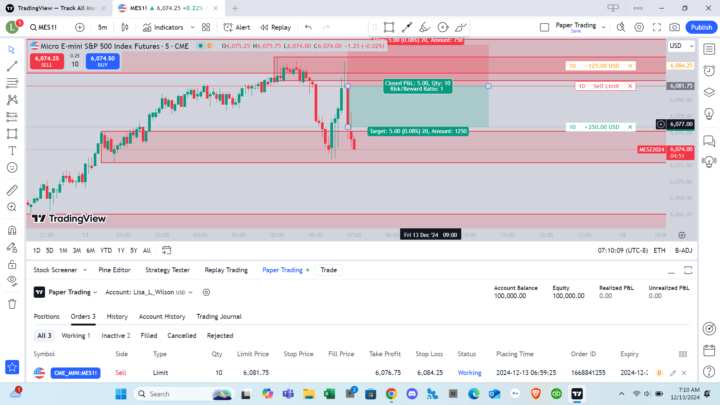Open the indicator templates grid icon
The height and width of the screenshot is (405, 720).
[206, 28]
